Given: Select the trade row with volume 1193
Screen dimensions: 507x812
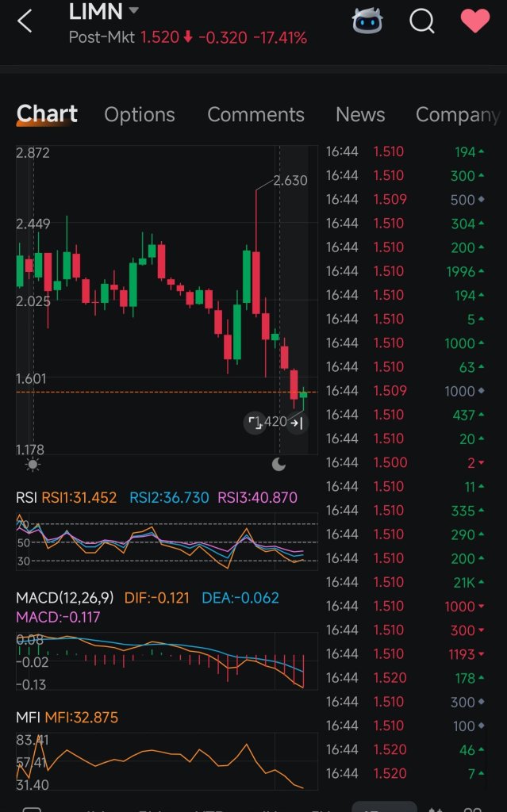Looking at the screenshot, I should pos(405,654).
